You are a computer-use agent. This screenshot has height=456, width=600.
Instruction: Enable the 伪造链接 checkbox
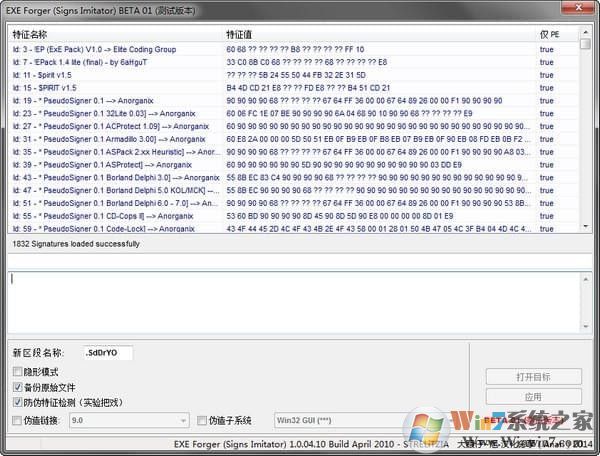pos(17,420)
